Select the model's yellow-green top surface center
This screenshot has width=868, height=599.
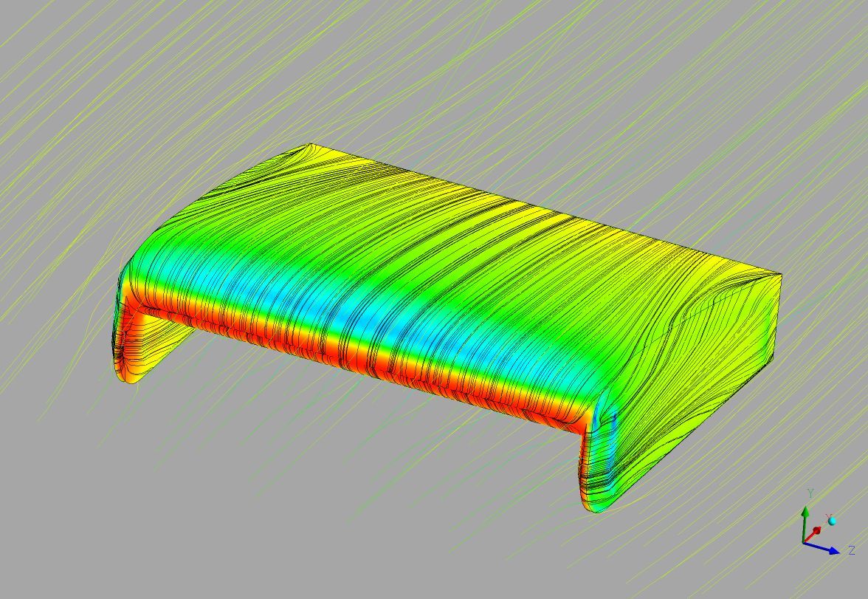pyautogui.click(x=472, y=244)
